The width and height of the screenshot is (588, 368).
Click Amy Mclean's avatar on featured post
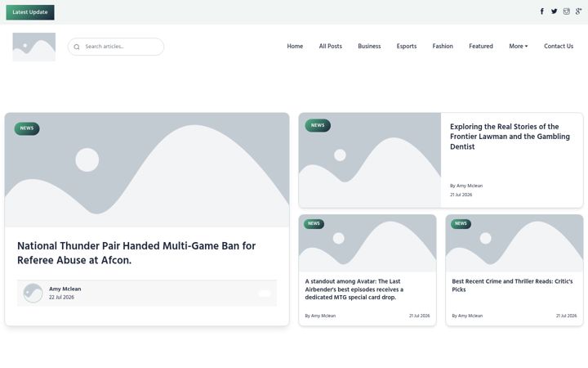point(33,293)
